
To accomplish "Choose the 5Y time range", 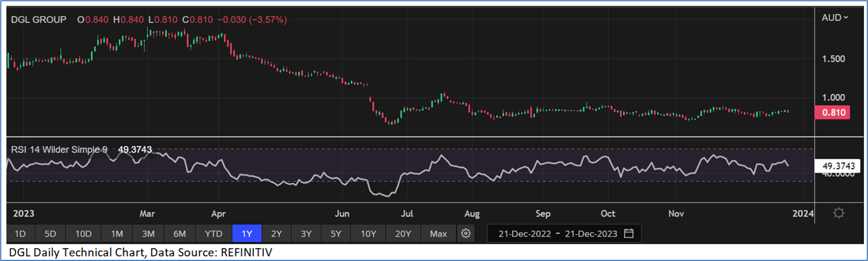I will point(336,233).
